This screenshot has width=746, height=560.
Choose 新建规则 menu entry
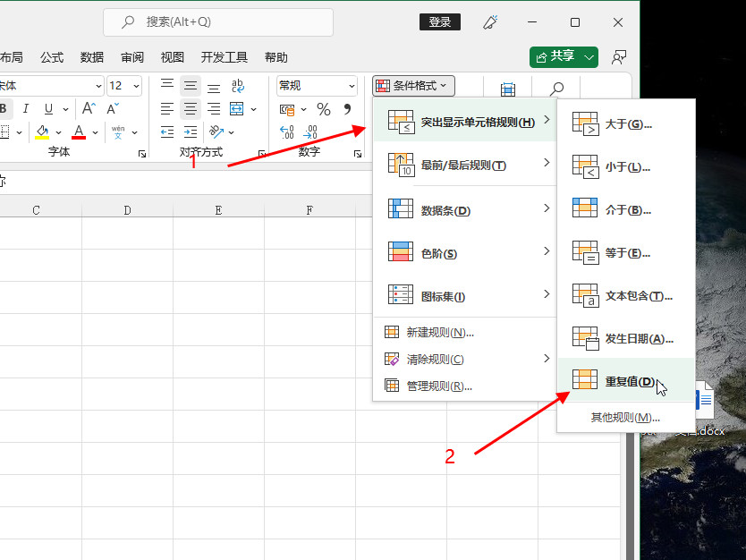pyautogui.click(x=465, y=332)
